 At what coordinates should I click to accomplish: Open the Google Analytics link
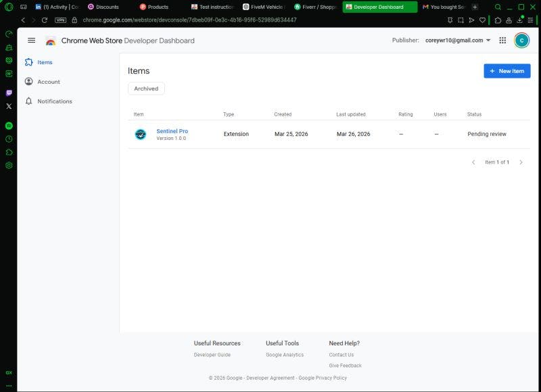285,355
